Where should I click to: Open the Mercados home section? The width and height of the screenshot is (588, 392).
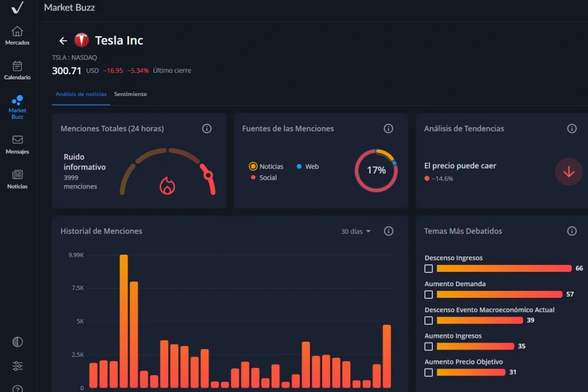click(x=17, y=36)
